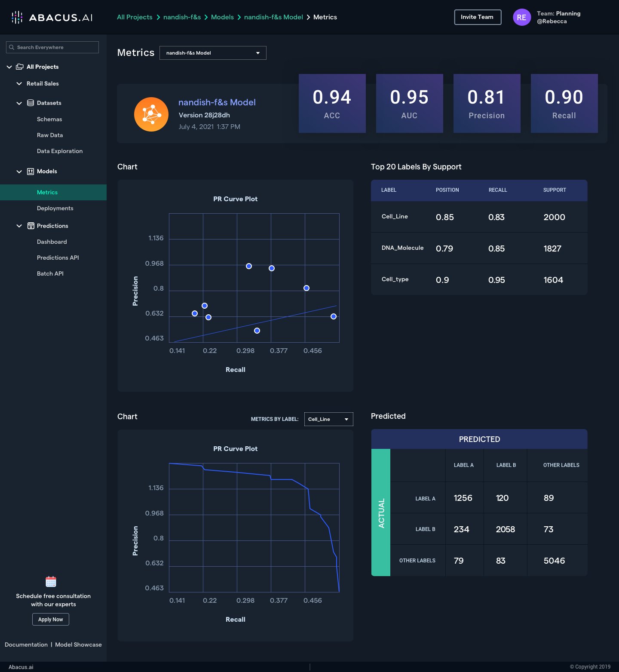Click the All Projects folder icon
The image size is (619, 672).
(20, 67)
